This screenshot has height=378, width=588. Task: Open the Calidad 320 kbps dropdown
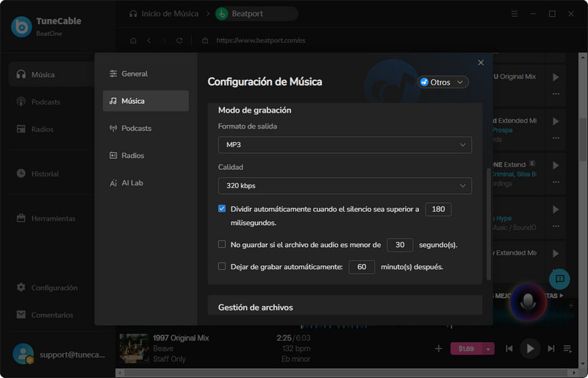(x=345, y=186)
